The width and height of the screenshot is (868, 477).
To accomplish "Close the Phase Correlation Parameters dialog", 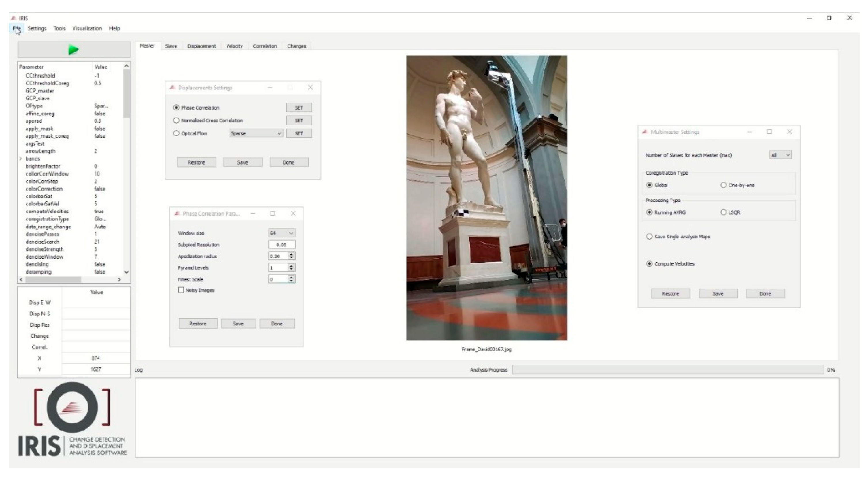I will pos(293,213).
